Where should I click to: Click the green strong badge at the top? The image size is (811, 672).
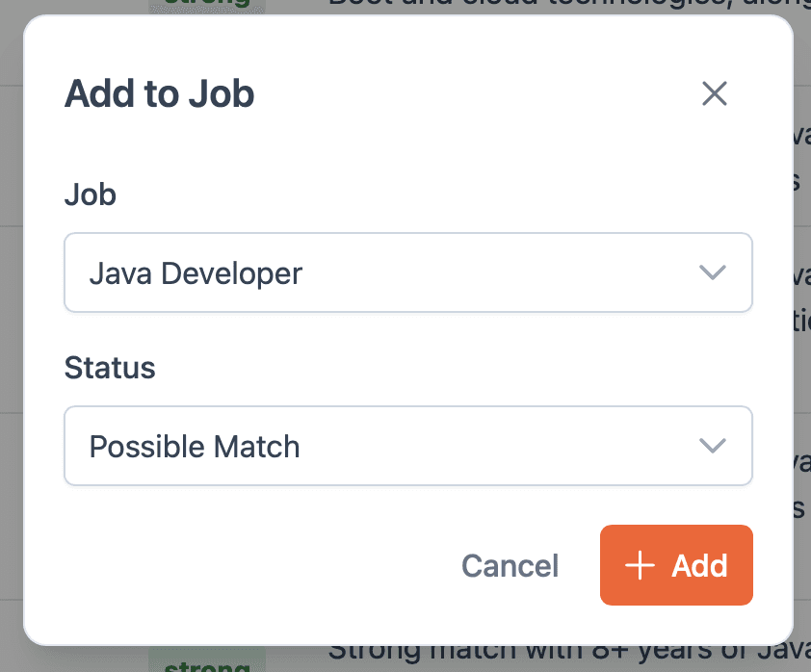(x=206, y=6)
